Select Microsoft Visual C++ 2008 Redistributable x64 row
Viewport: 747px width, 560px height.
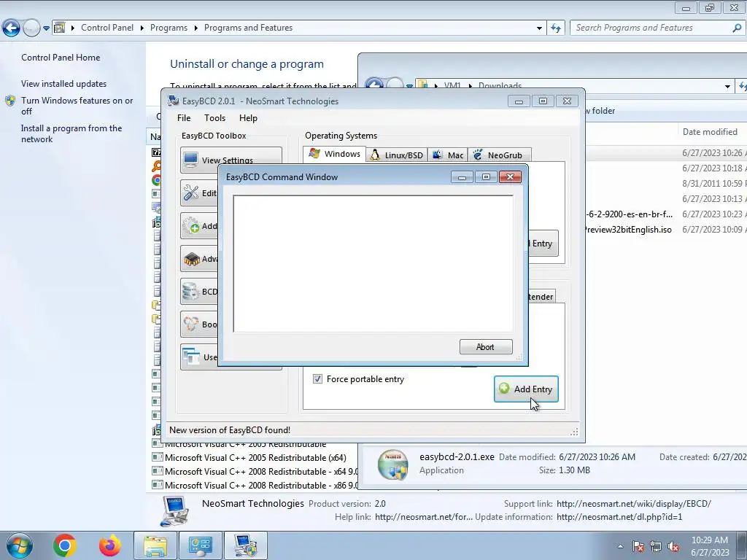click(255, 472)
